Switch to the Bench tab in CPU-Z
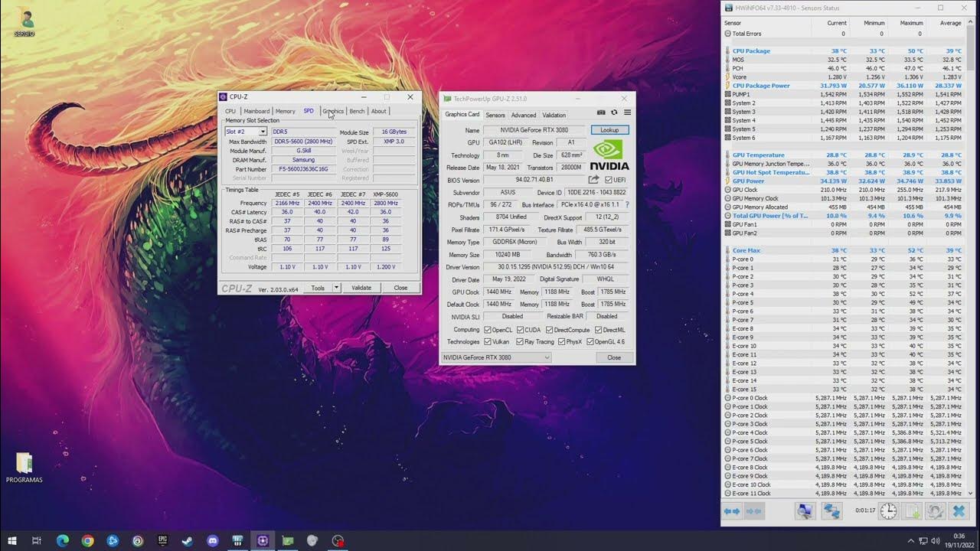This screenshot has height=551, width=980. (x=357, y=111)
